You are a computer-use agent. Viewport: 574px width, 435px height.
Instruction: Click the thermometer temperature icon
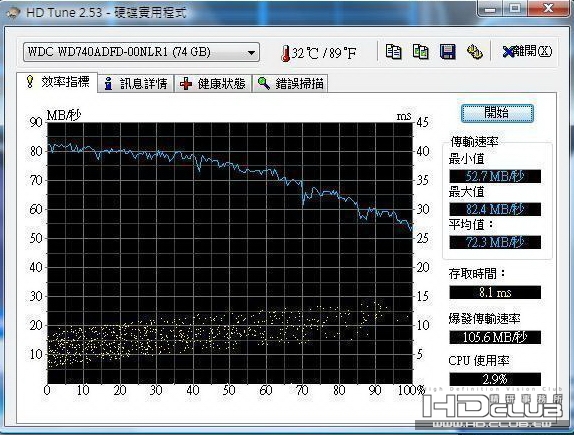click(x=286, y=53)
